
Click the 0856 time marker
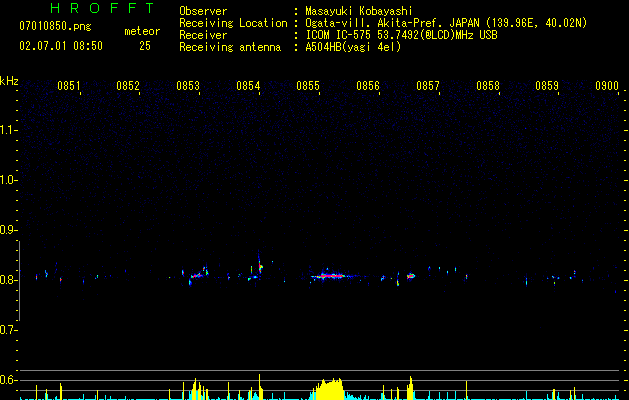tap(368, 86)
